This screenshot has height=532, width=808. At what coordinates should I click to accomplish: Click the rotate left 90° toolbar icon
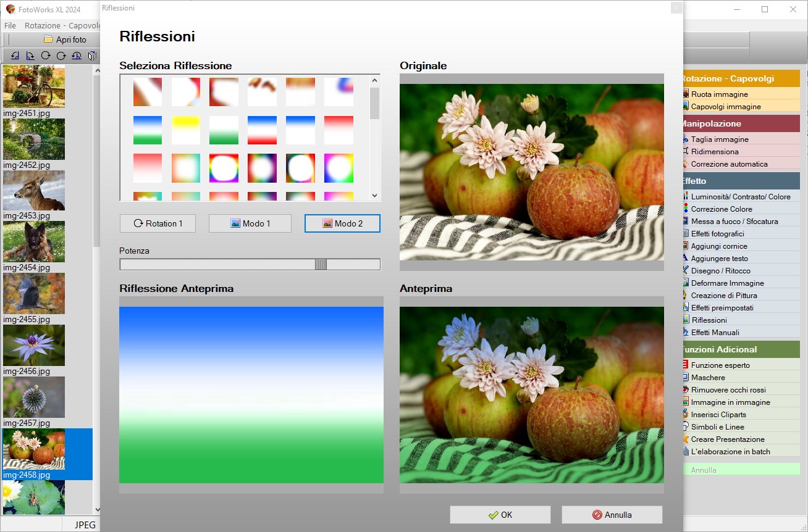15,56
